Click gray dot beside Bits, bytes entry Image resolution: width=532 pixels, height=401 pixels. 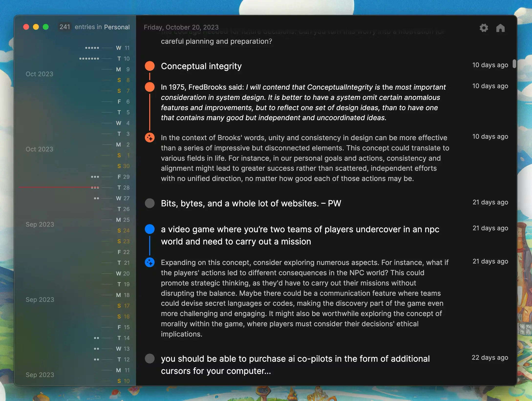[x=150, y=203]
